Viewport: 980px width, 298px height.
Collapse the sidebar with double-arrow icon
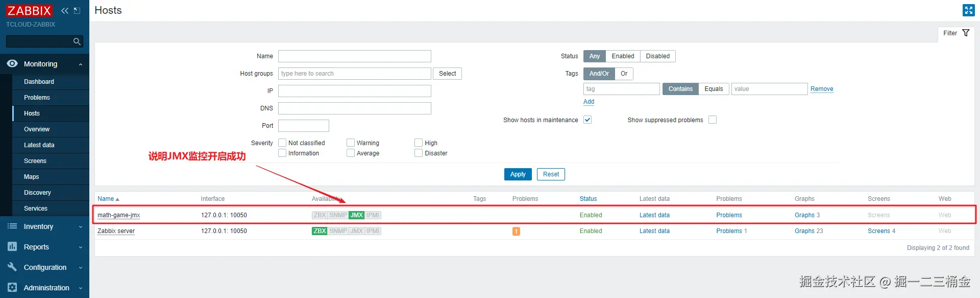(x=65, y=11)
